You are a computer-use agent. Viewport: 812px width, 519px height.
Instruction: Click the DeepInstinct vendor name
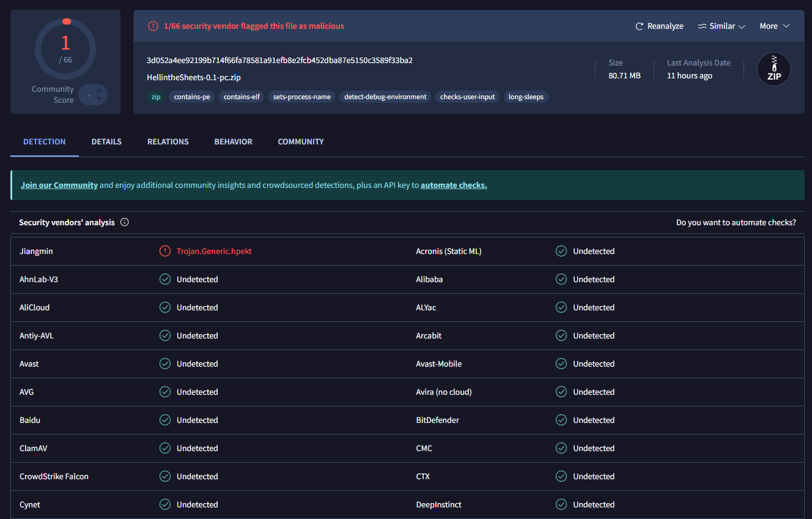pos(439,504)
